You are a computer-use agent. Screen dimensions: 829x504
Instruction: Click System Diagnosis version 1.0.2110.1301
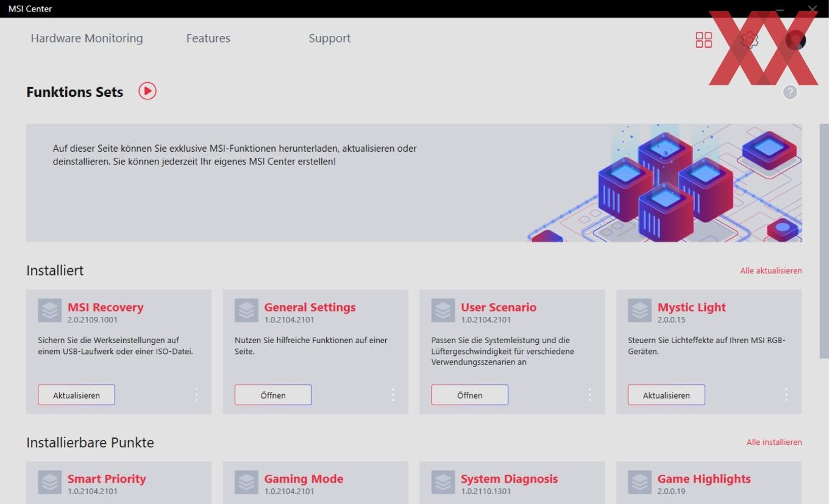[486, 492]
